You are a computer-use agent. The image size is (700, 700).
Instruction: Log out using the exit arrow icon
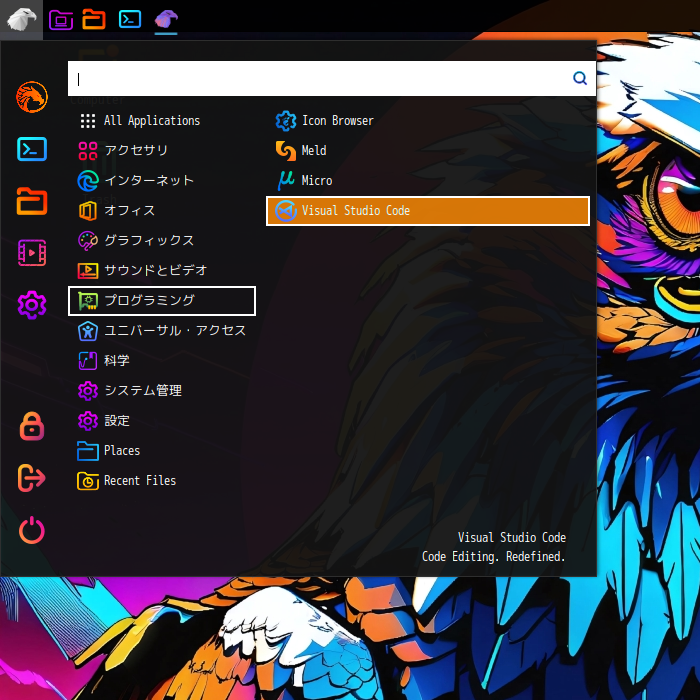pos(32,478)
